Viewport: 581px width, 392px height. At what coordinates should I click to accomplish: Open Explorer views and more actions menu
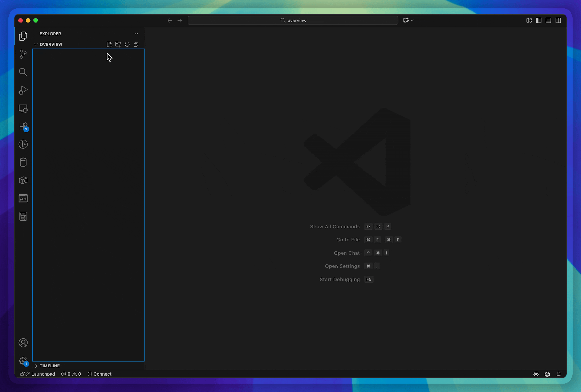pos(136,34)
